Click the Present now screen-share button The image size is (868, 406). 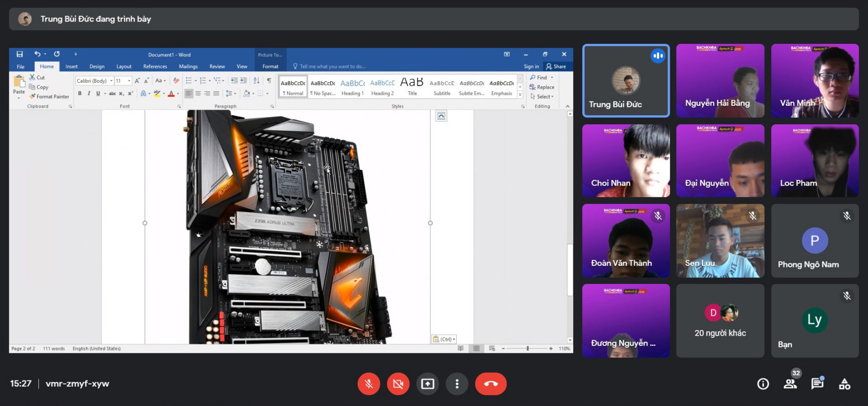428,384
